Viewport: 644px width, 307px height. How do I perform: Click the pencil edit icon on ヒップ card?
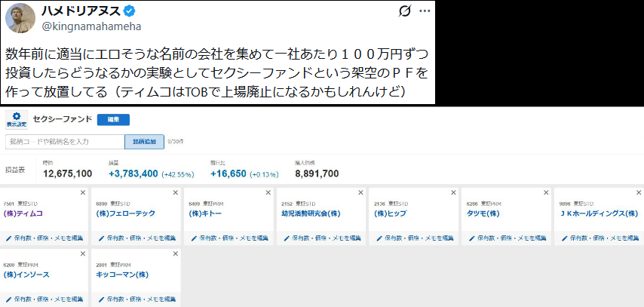378,238
